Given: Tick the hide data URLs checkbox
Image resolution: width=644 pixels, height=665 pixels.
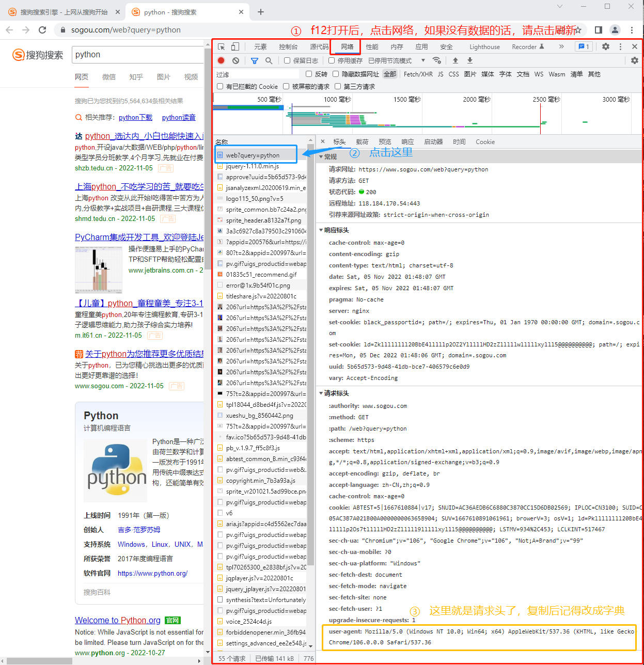Looking at the screenshot, I should [x=336, y=74].
